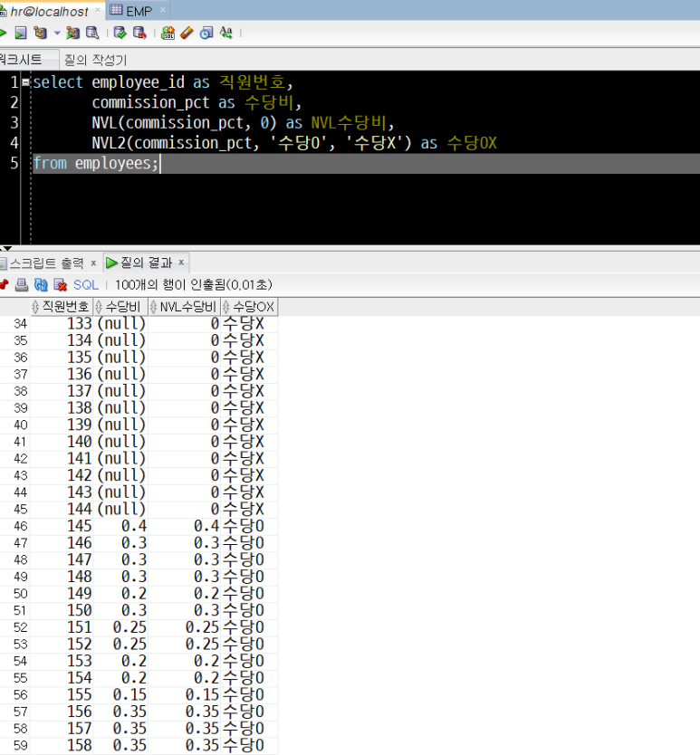The width and height of the screenshot is (700, 755).
Task: Click the '수당X' cell for employee 137
Action: (250, 391)
